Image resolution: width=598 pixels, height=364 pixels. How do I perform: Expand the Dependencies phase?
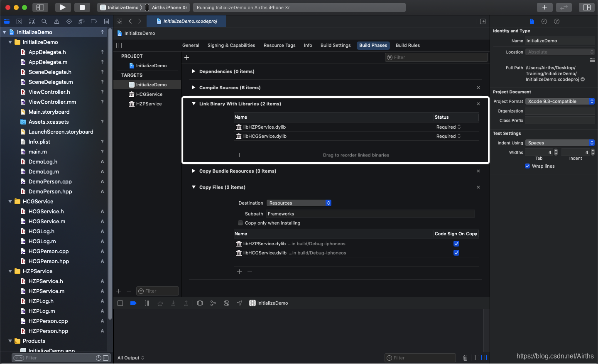pyautogui.click(x=194, y=71)
